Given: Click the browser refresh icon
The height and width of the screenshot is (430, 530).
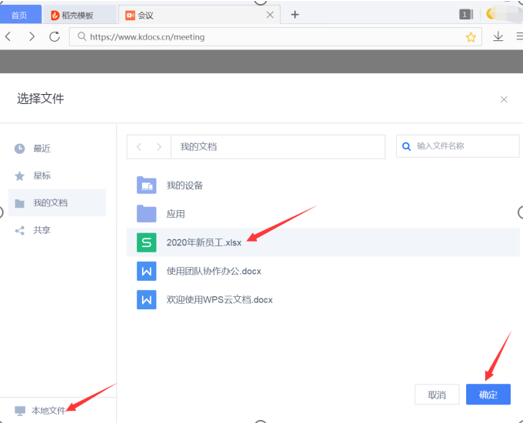Looking at the screenshot, I should coord(54,37).
